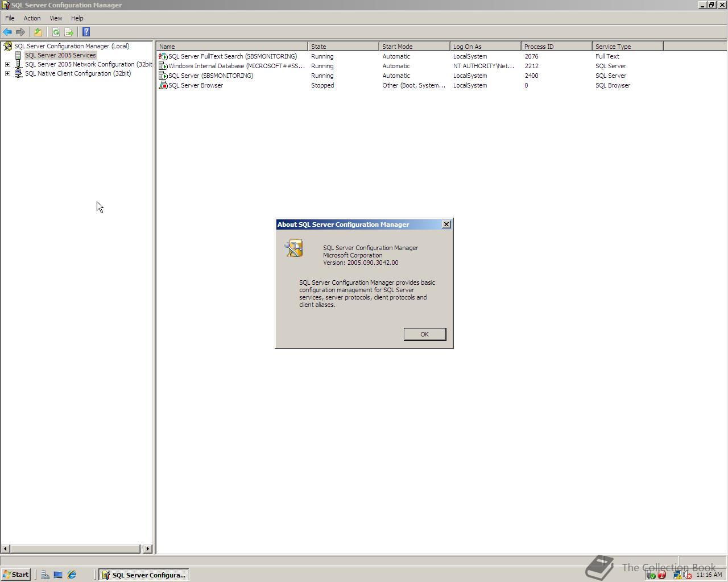Select the SQL Server FullText Search (SBSMONITORING) row
728x582 pixels.
[x=233, y=56]
